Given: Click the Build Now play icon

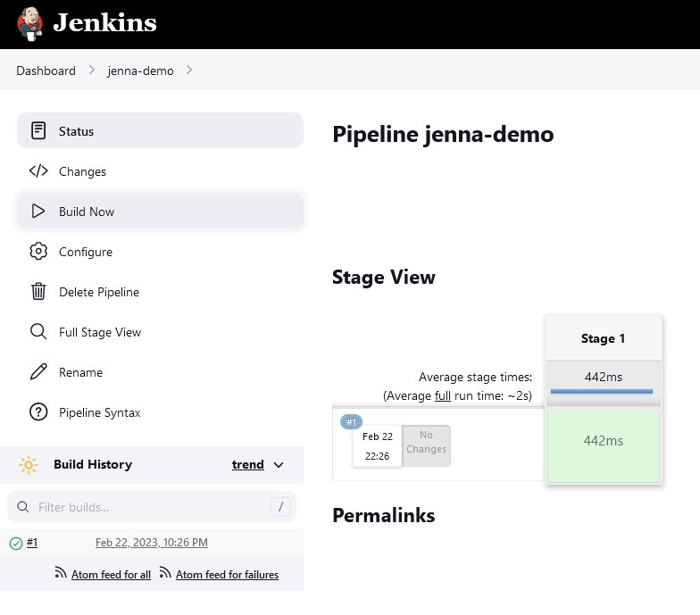Looking at the screenshot, I should coord(38,211).
